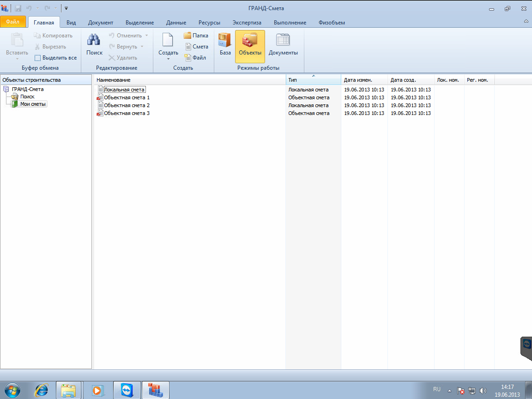Open the Ресурсы ribbon tab
The image size is (532, 399).
(x=209, y=23)
